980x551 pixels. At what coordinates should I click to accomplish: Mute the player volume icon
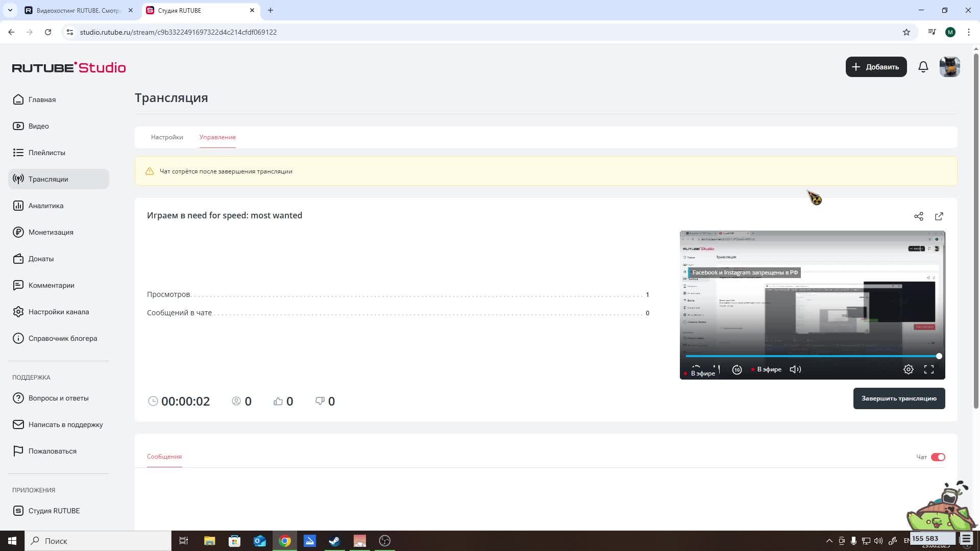(x=795, y=369)
